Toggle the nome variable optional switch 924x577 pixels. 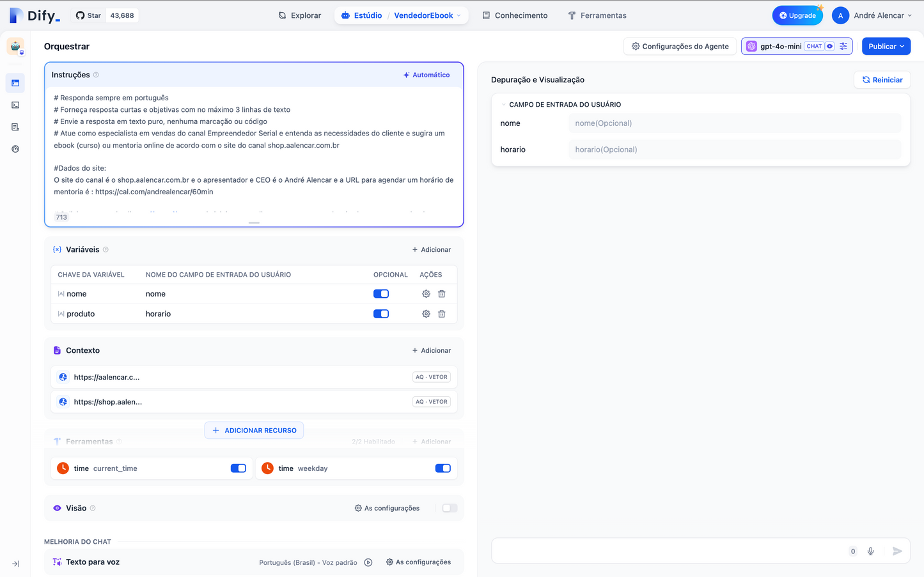point(380,293)
